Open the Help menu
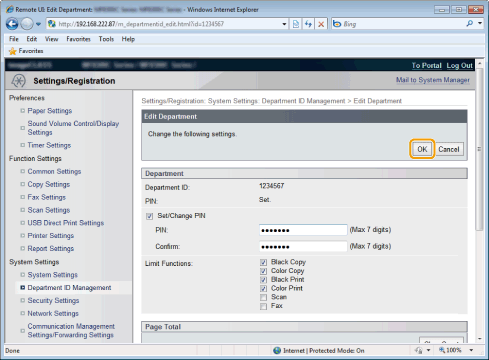Screen dimensions: 489x360 pyautogui.click(x=128, y=39)
